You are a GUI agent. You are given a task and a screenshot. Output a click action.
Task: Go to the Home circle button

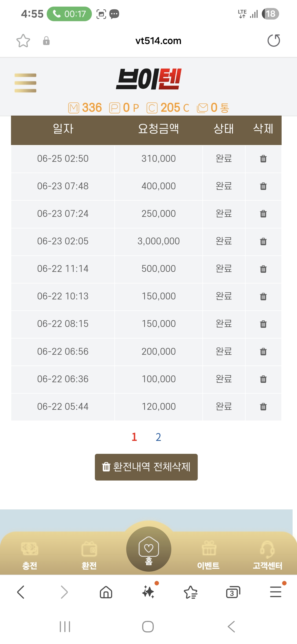149,549
